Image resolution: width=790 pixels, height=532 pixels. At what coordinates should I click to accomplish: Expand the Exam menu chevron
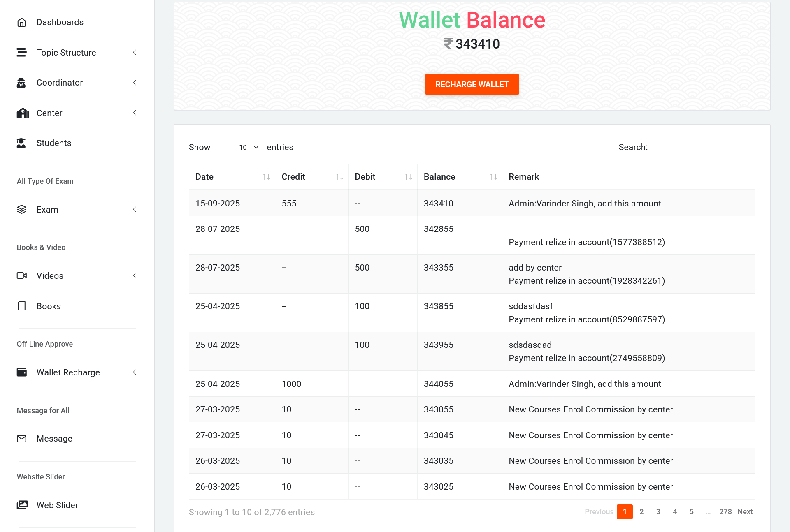134,210
